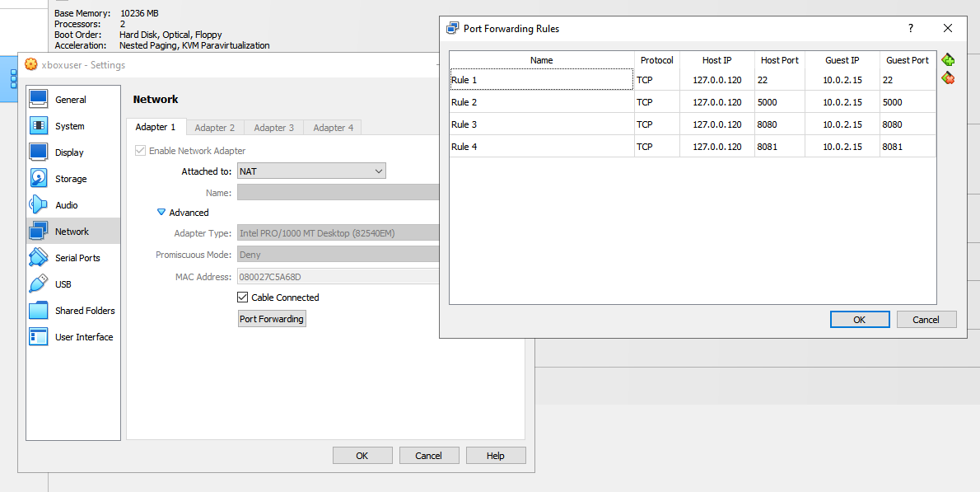Open the Shared Folders settings

pyautogui.click(x=84, y=311)
